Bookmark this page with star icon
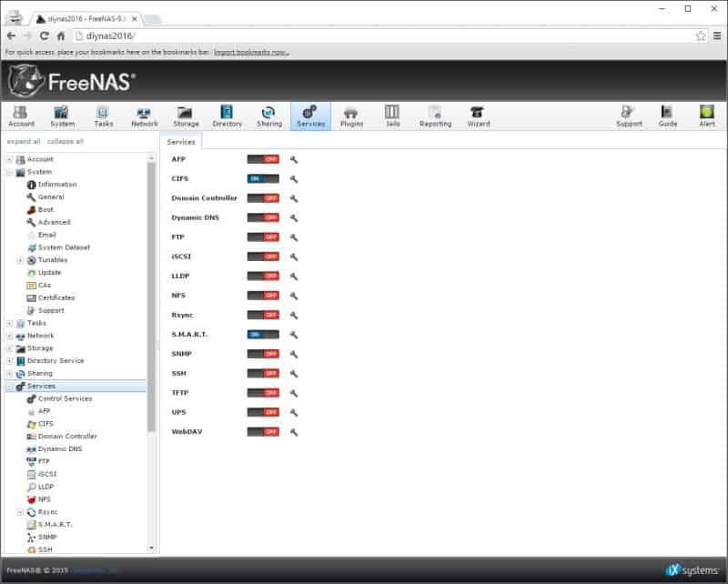 click(700, 35)
